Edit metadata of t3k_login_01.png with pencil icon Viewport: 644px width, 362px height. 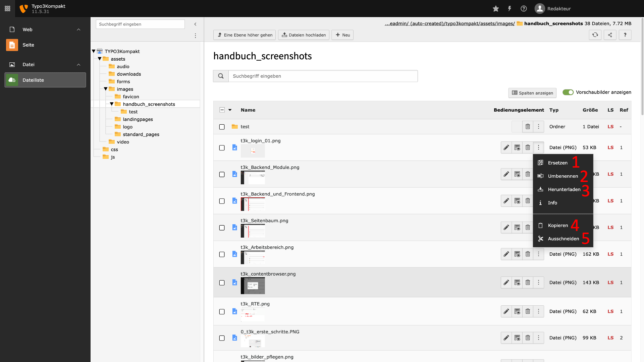coord(506,147)
